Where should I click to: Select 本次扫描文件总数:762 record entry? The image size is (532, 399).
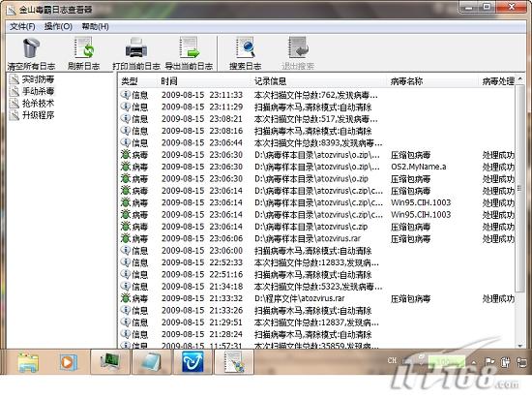click(x=316, y=95)
